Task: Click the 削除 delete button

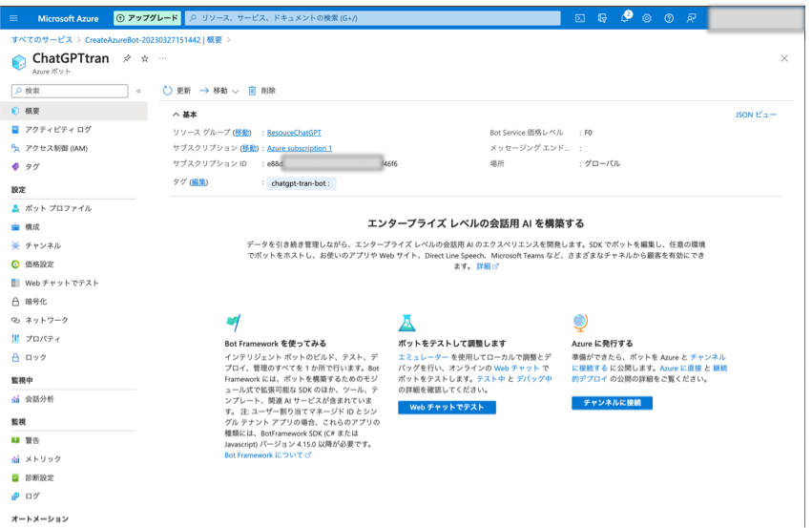Action: click(262, 91)
